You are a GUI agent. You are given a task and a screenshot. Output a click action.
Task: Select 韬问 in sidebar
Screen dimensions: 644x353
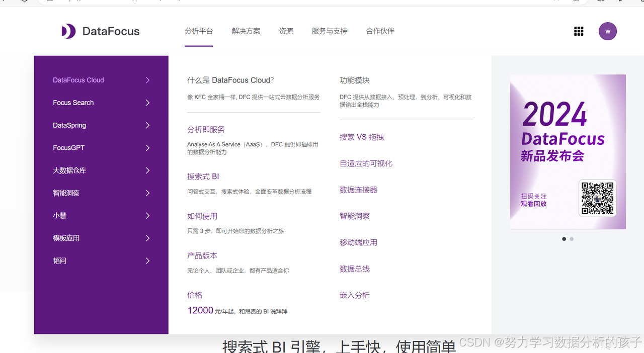pyautogui.click(x=60, y=261)
